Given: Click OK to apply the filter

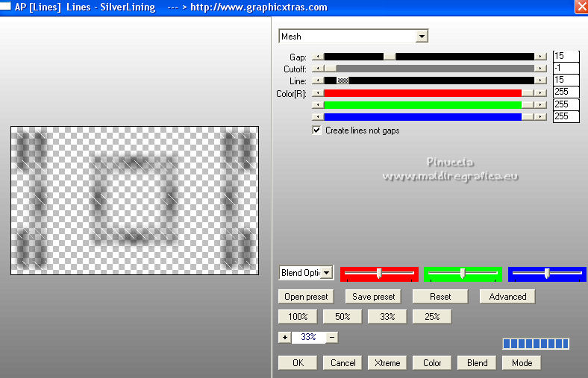Looking at the screenshot, I should click(298, 362).
